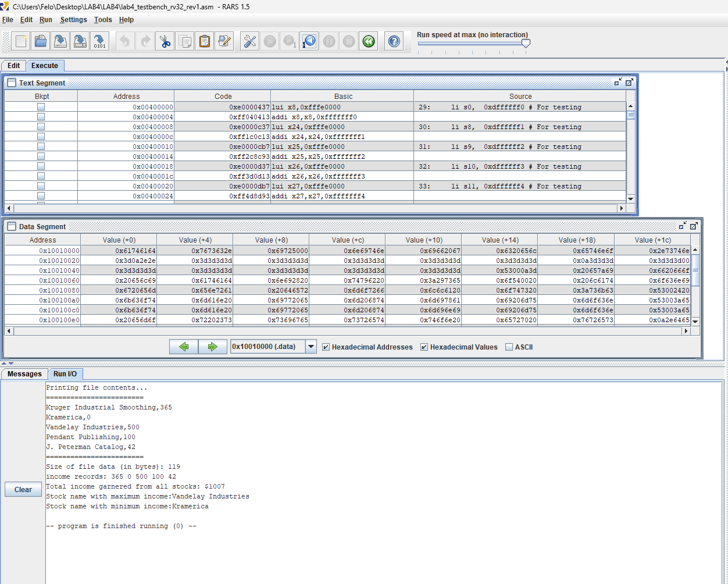The height and width of the screenshot is (584, 728).
Task: Click the Bkpt column header
Action: pos(41,97)
